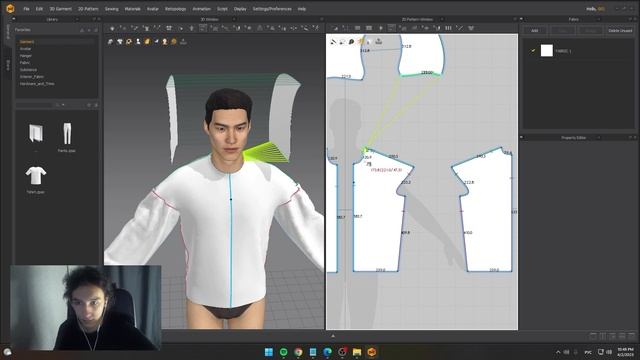Select Hardware_and_Trims in the Library list
640x360 pixels.
point(37,83)
